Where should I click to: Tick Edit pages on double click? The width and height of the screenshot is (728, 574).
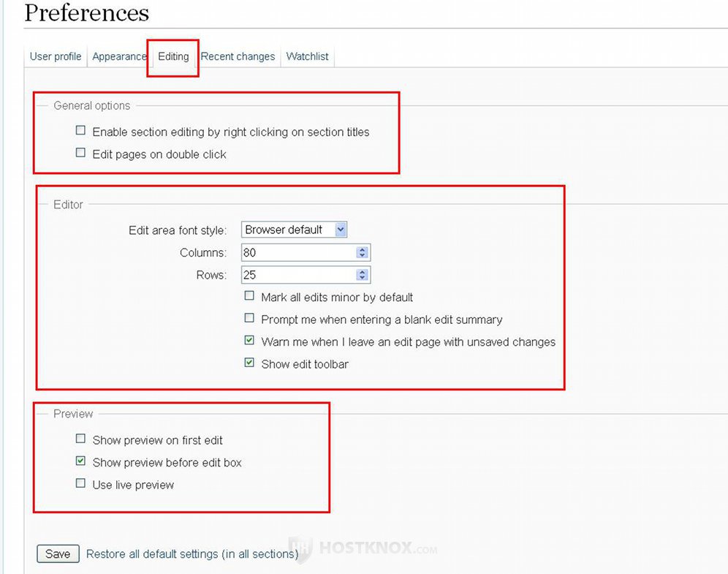pyautogui.click(x=81, y=153)
